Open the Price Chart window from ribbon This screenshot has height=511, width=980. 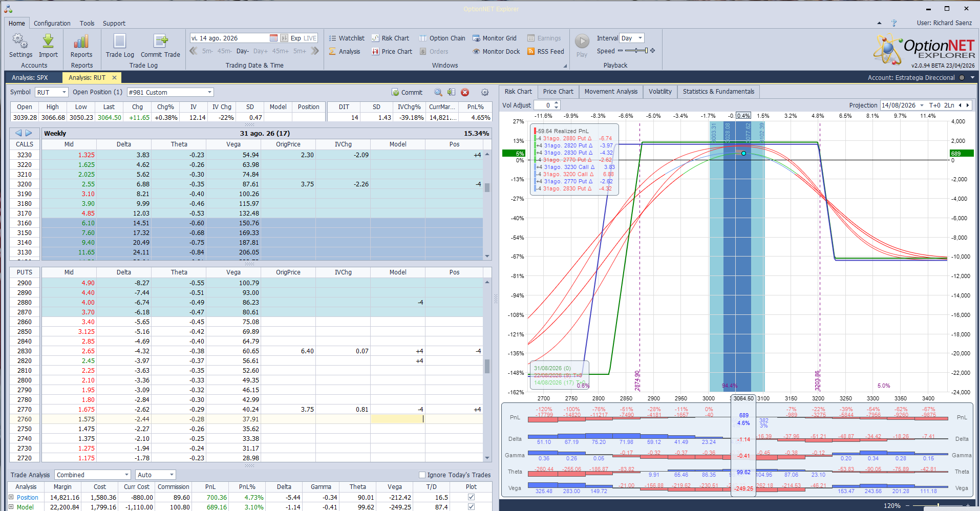(x=392, y=51)
